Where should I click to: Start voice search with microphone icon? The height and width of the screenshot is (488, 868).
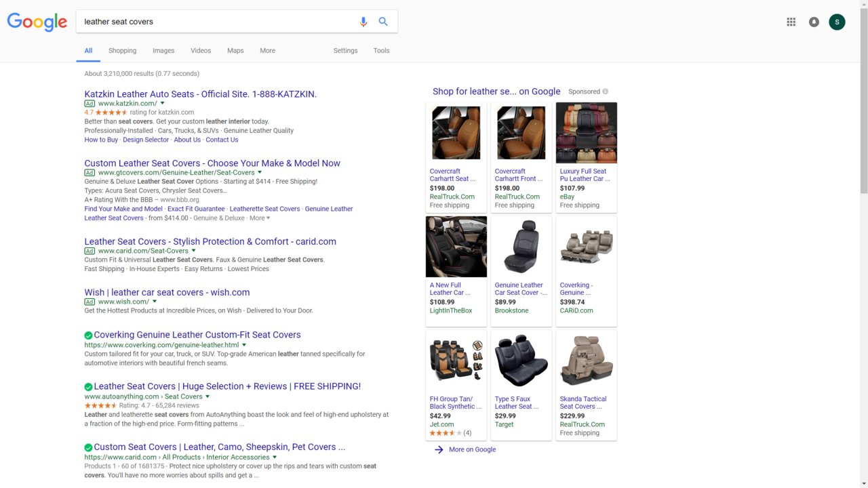(363, 22)
